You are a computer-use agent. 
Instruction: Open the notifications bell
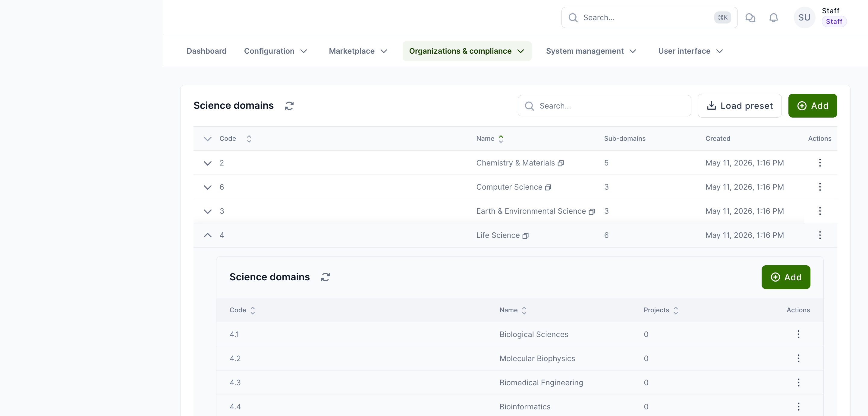774,17
